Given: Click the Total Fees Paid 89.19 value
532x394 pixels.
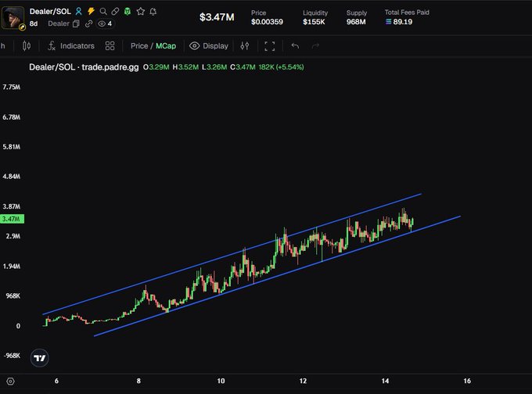Looking at the screenshot, I should click(x=399, y=22).
